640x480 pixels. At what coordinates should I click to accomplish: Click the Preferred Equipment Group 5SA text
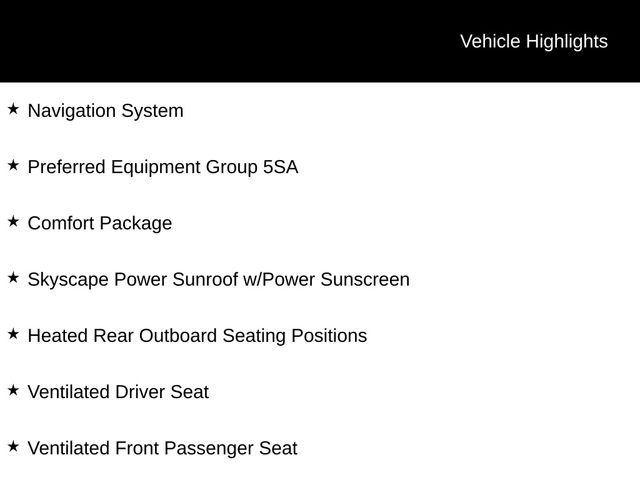[x=163, y=167]
